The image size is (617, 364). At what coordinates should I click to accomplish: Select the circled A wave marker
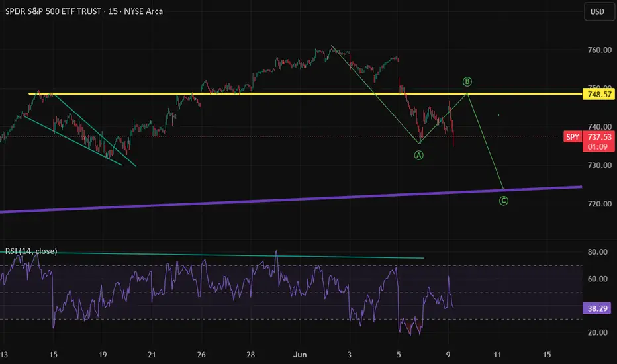(418, 156)
